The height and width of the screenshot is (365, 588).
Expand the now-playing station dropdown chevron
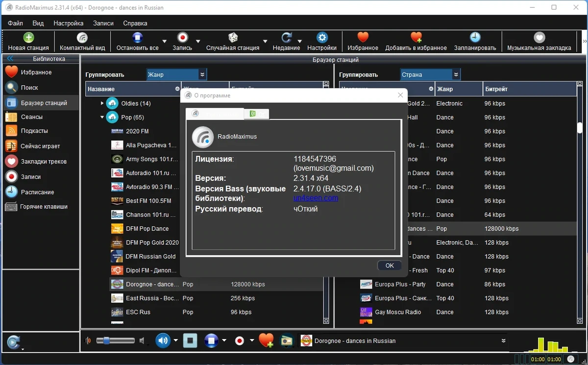[x=503, y=341]
